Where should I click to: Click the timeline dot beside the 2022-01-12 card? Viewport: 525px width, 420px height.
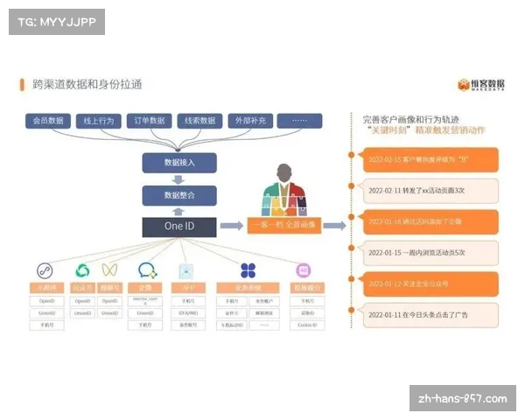pyautogui.click(x=351, y=279)
